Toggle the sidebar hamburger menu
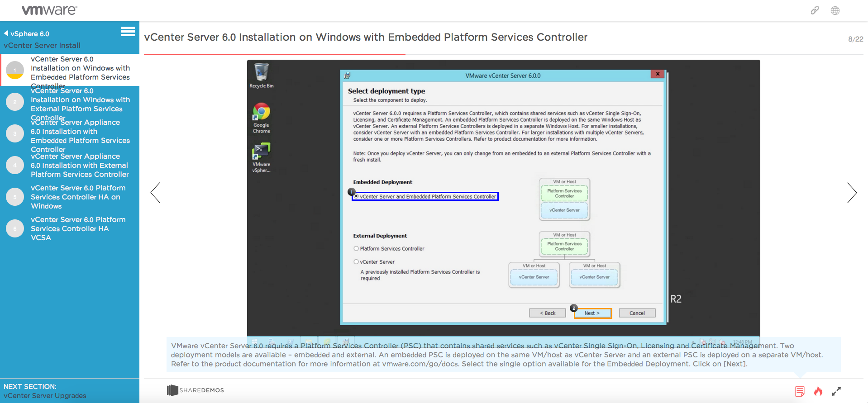 [x=128, y=31]
